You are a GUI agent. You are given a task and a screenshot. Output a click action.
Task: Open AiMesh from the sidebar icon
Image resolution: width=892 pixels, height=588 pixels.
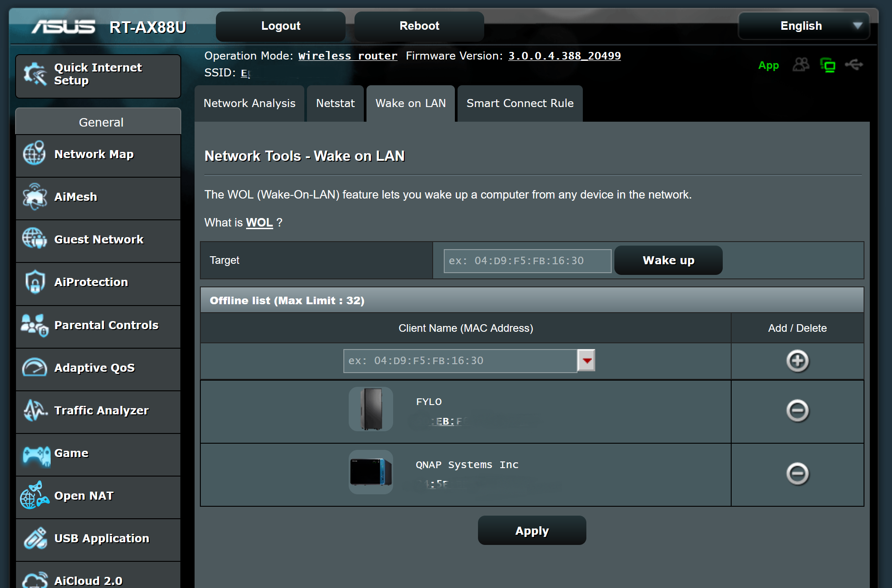34,197
